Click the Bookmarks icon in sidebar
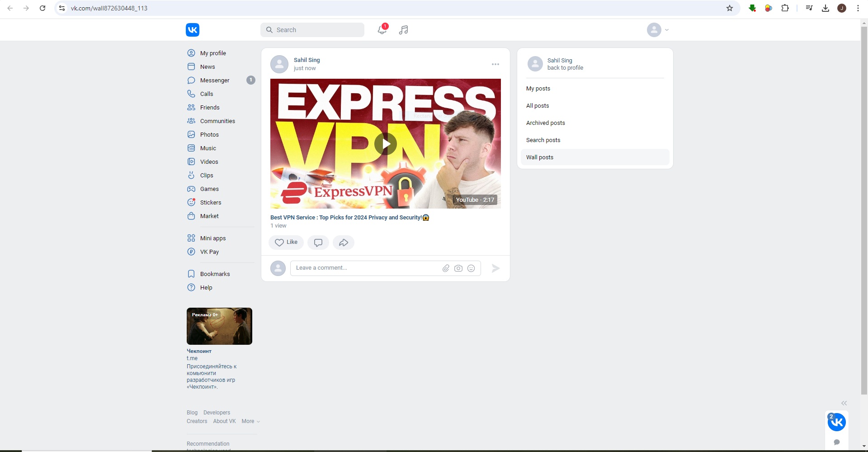This screenshot has width=868, height=452. [x=191, y=274]
